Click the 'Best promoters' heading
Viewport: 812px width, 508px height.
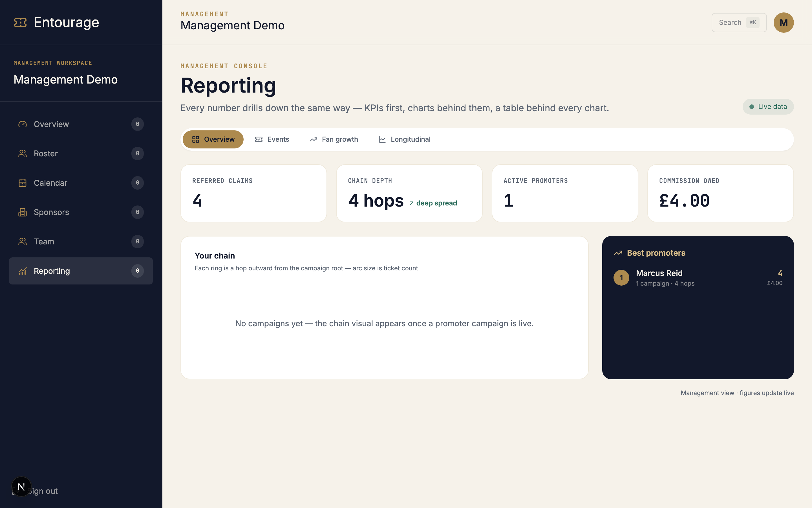[x=656, y=253]
